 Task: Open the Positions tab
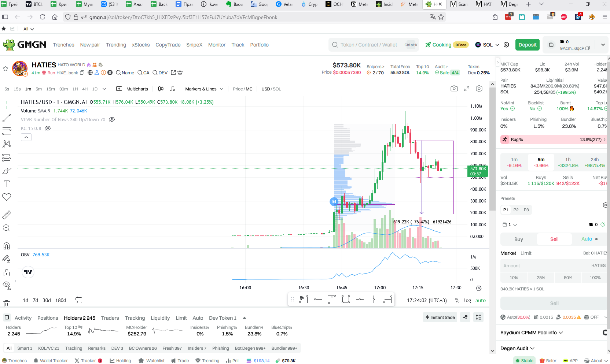click(48, 318)
